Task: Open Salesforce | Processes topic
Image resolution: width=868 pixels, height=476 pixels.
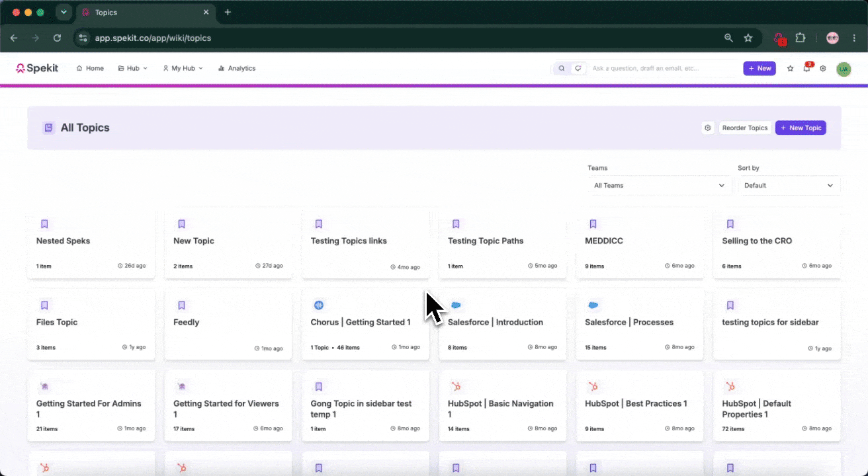Action: pyautogui.click(x=640, y=325)
